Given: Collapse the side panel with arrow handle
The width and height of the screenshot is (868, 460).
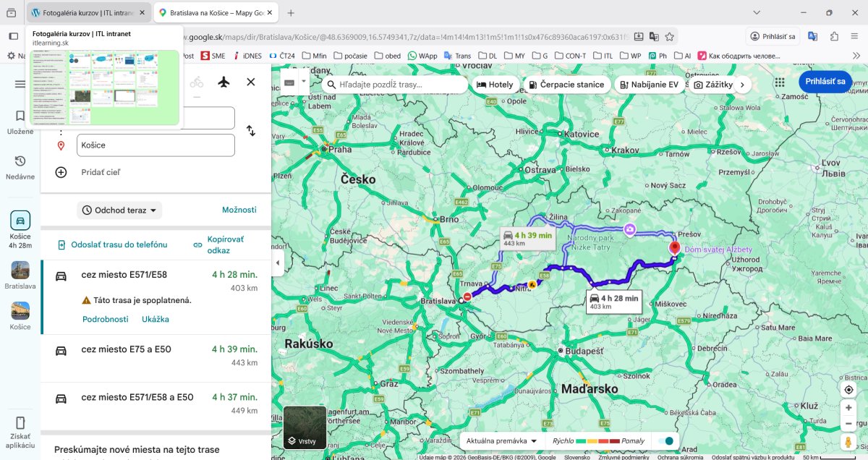Looking at the screenshot, I should pos(278,263).
